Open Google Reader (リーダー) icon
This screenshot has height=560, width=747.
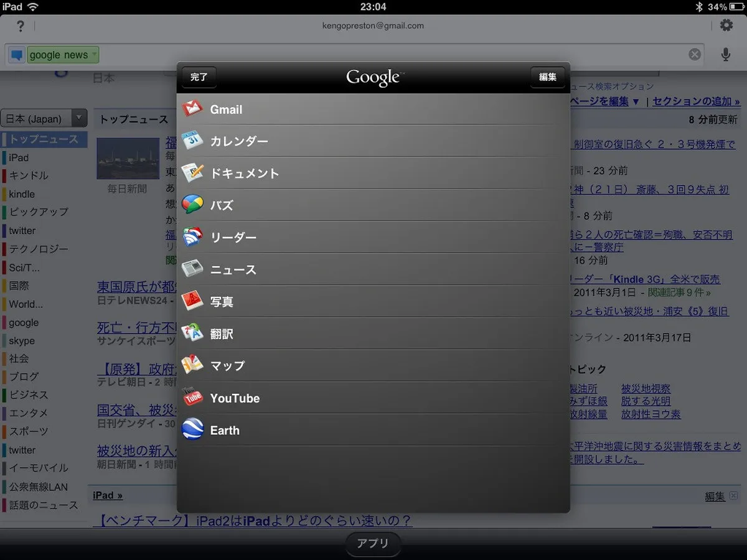pyautogui.click(x=192, y=237)
